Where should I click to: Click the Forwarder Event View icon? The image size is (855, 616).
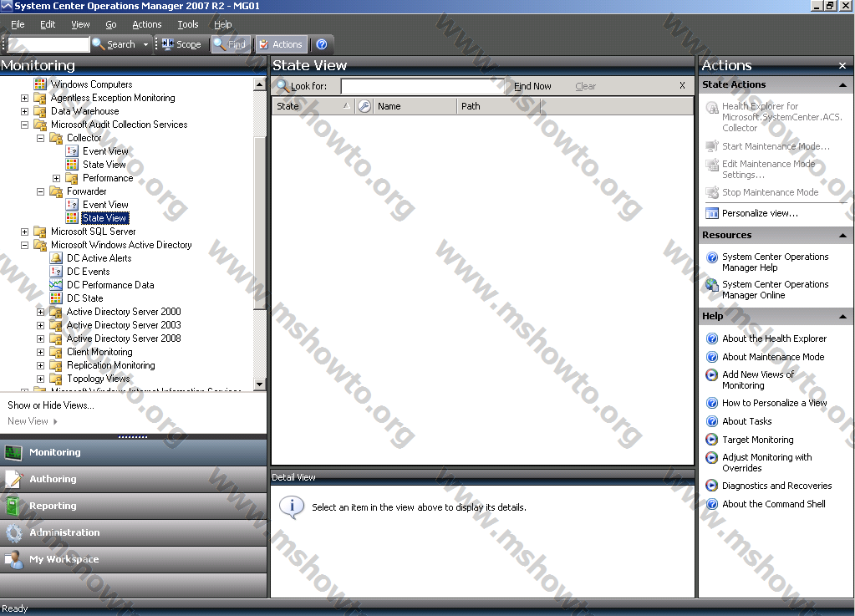coord(72,205)
